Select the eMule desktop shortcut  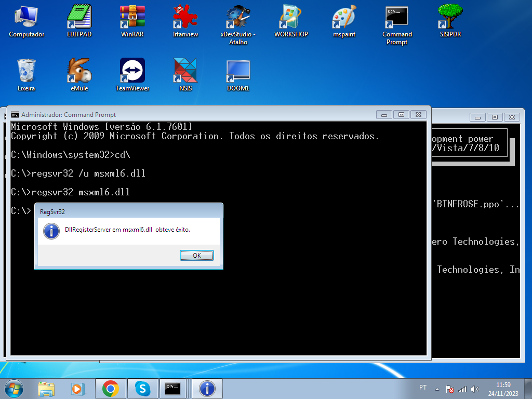(79, 75)
